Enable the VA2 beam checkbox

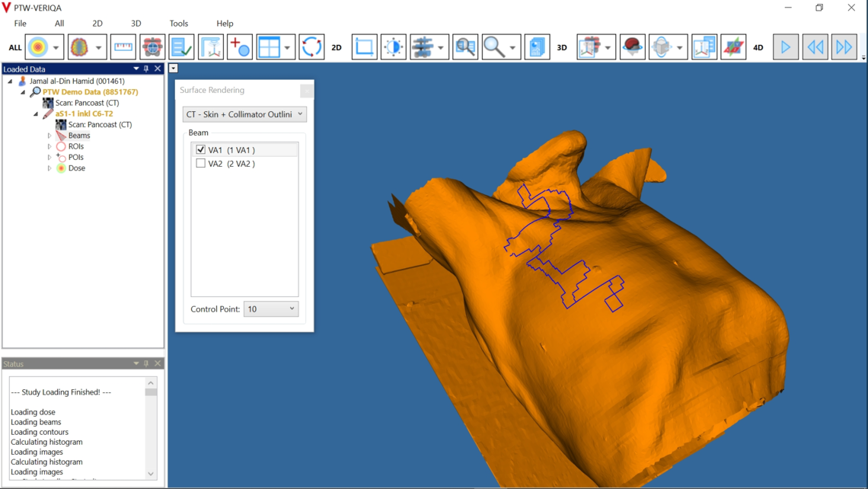coord(201,163)
